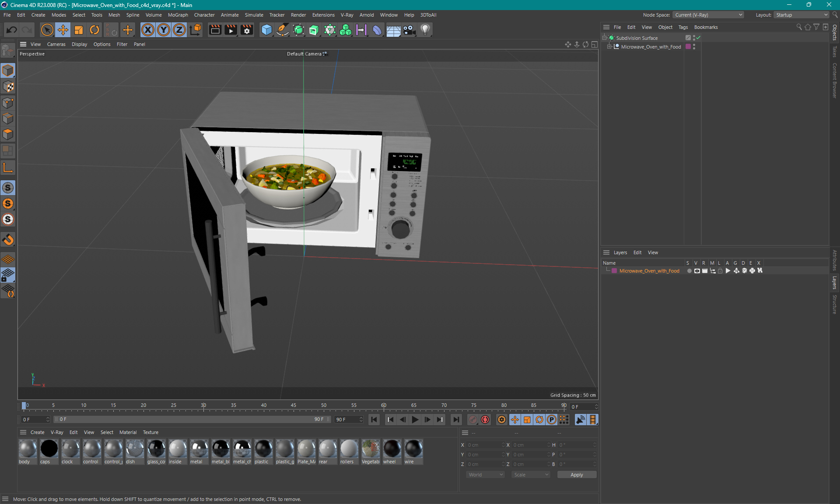Enable the Axis L-shaped mode

8,168
